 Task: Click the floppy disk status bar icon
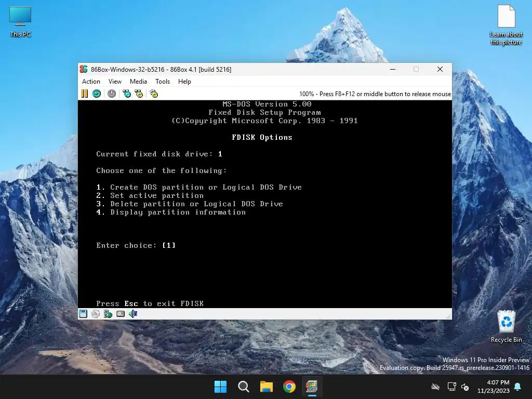(x=83, y=314)
